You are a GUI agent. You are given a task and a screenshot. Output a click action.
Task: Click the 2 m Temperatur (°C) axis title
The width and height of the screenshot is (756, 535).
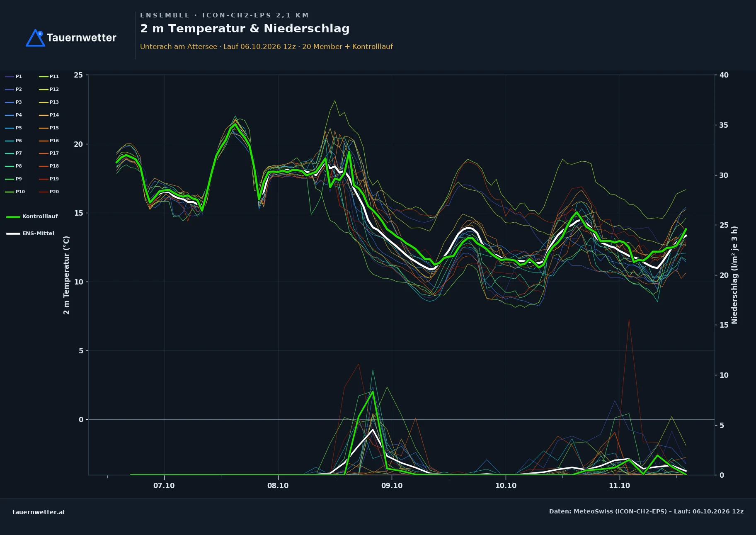[x=66, y=275]
